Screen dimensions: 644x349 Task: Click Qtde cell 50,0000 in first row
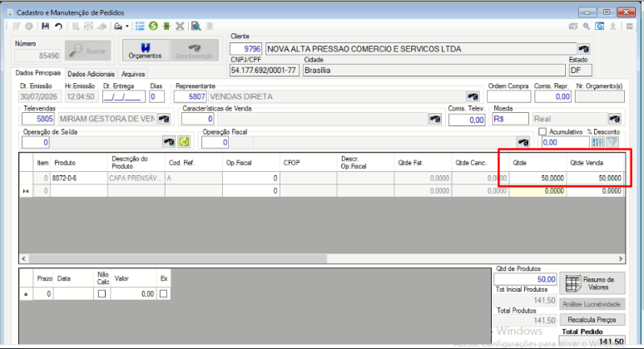point(538,179)
